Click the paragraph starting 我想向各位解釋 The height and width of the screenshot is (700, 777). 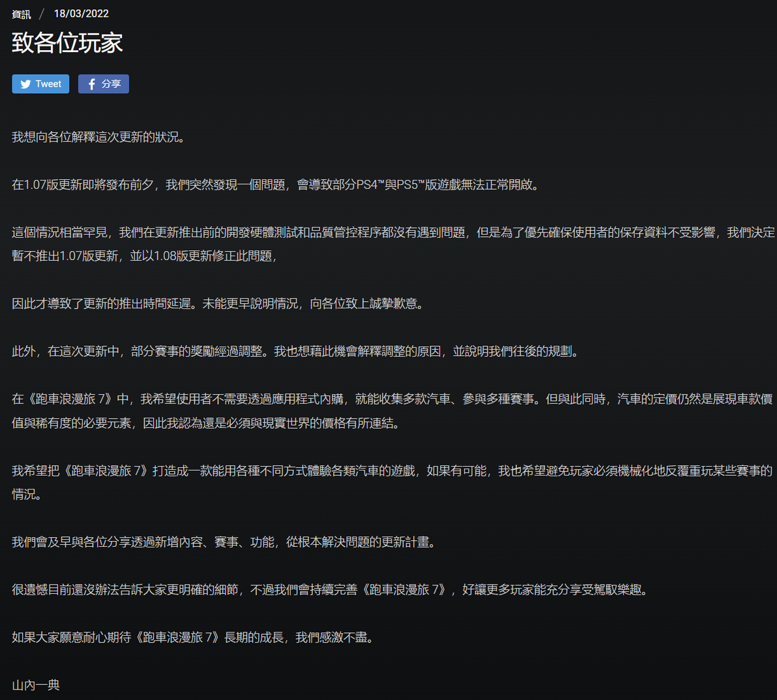coord(99,138)
